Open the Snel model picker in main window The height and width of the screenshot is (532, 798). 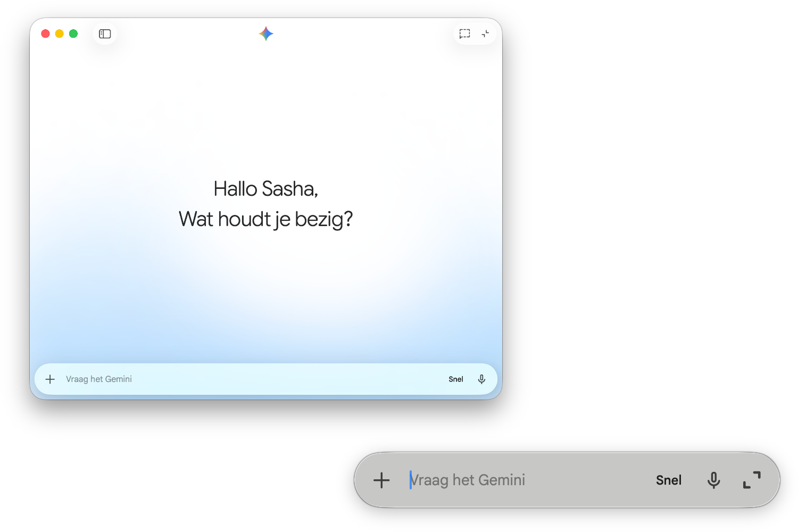(456, 379)
